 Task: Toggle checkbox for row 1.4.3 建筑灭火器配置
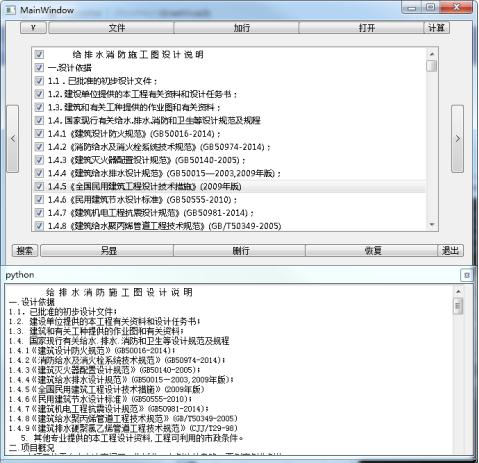pyautogui.click(x=39, y=160)
